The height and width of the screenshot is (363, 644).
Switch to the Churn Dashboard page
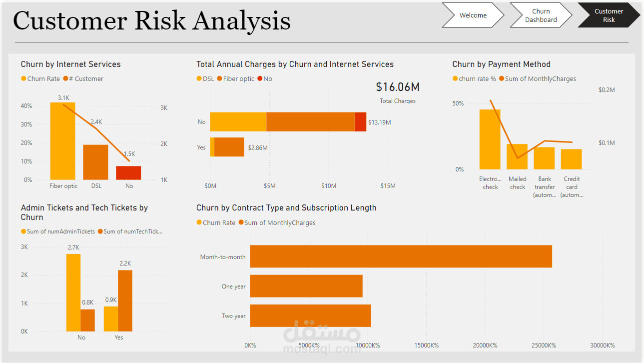tap(541, 15)
